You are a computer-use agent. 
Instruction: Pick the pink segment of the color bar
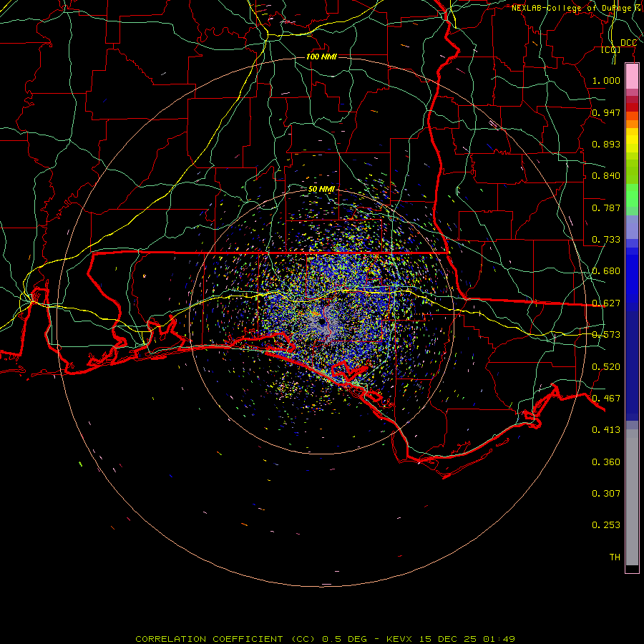coord(632,77)
